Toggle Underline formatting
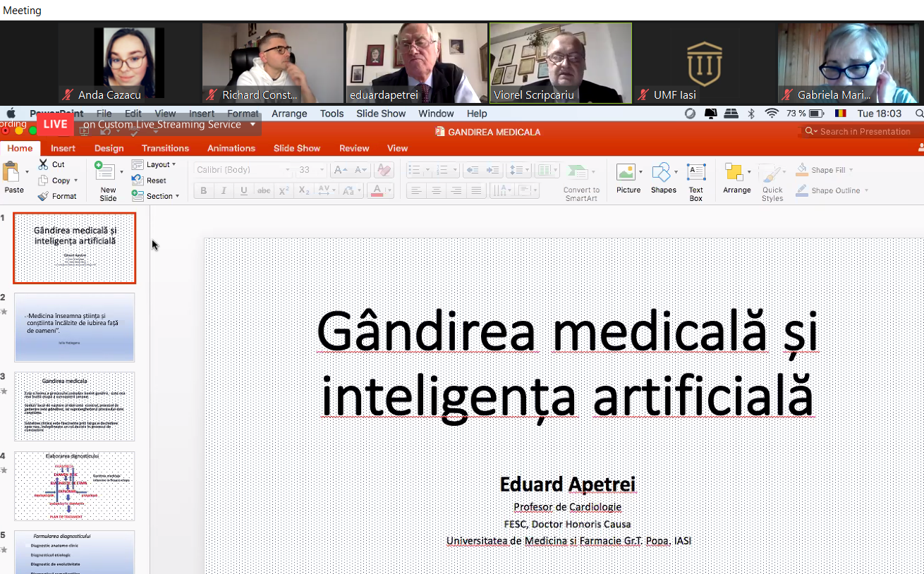The image size is (924, 574). (x=244, y=190)
